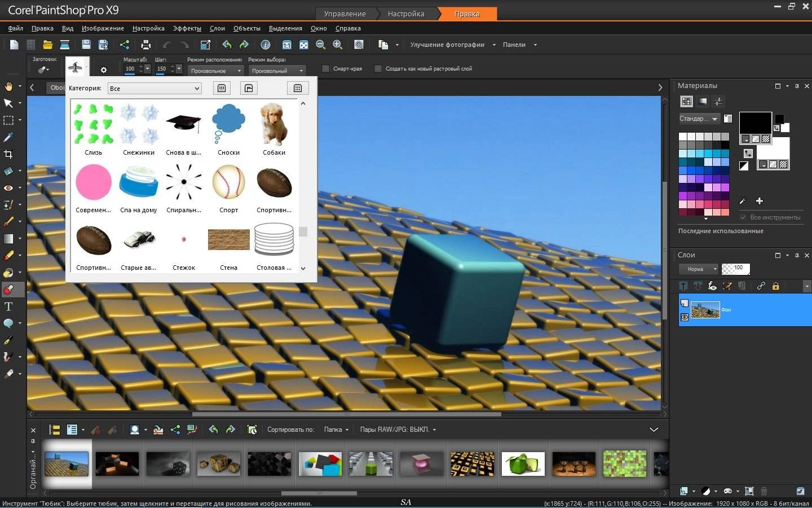
Task: Choose the Selection rectangle tool
Action: (x=8, y=120)
